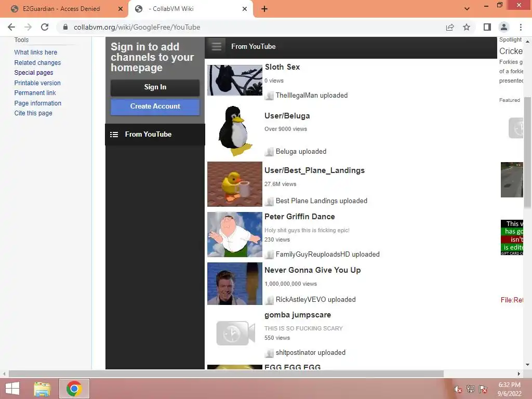Viewport: 532px width, 399px height.
Task: Open a new tab with the plus button
Action: click(x=264, y=9)
